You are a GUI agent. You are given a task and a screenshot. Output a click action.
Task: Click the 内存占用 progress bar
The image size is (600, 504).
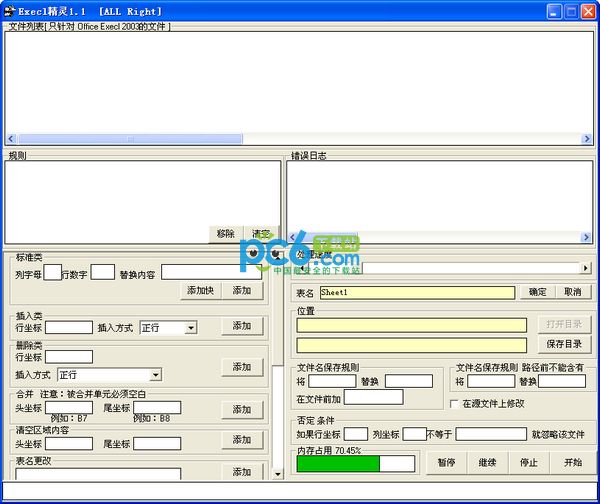(356, 464)
